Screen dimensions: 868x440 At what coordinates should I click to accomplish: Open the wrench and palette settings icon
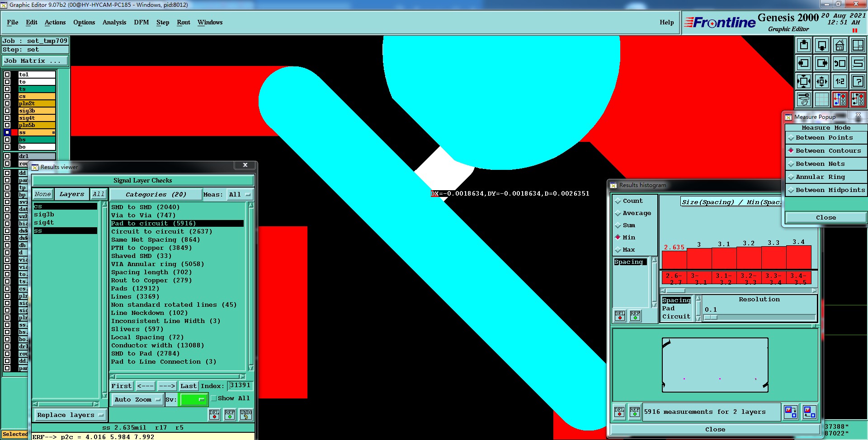click(804, 99)
